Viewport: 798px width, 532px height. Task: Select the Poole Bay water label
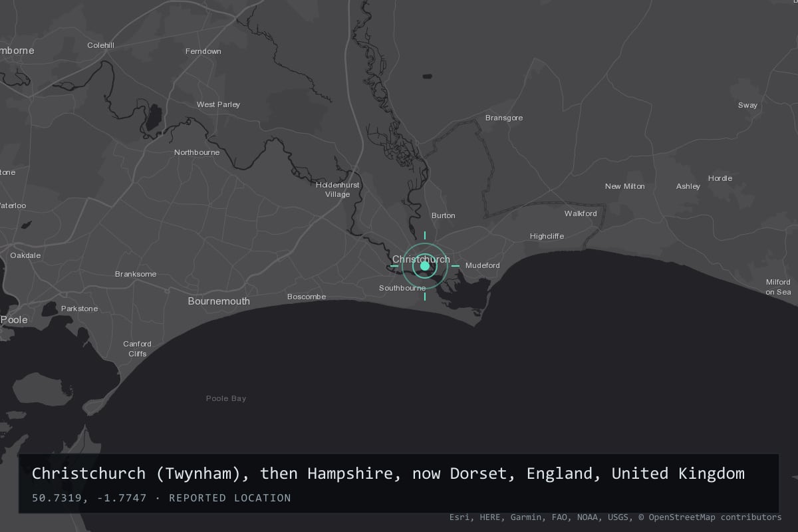226,398
